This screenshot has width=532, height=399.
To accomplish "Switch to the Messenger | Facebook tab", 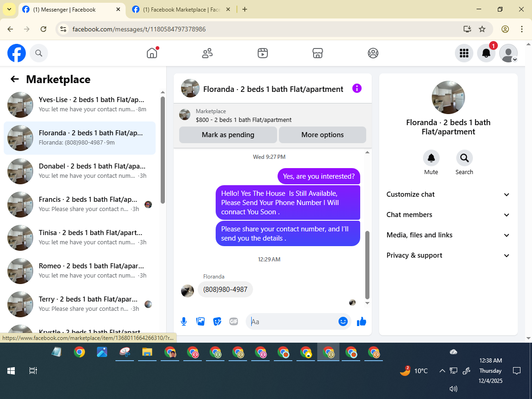I will [72, 10].
